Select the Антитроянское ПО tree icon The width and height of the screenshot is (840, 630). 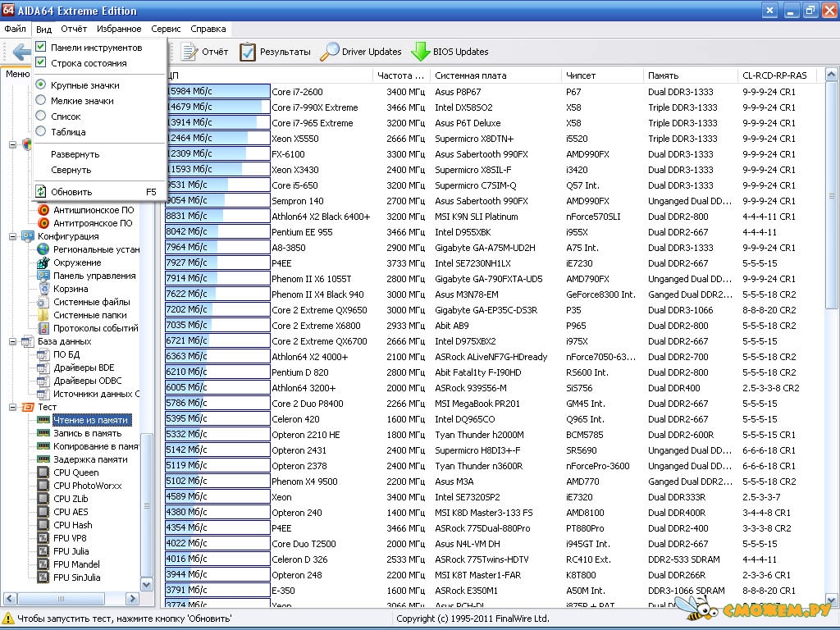click(43, 223)
